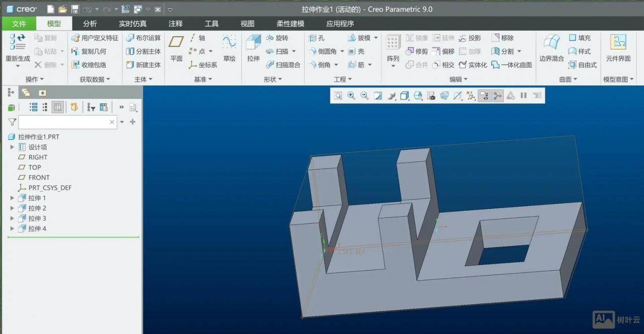Viewport: 644px width, 334px height.
Task: Open the 文件 file menu
Action: point(19,24)
